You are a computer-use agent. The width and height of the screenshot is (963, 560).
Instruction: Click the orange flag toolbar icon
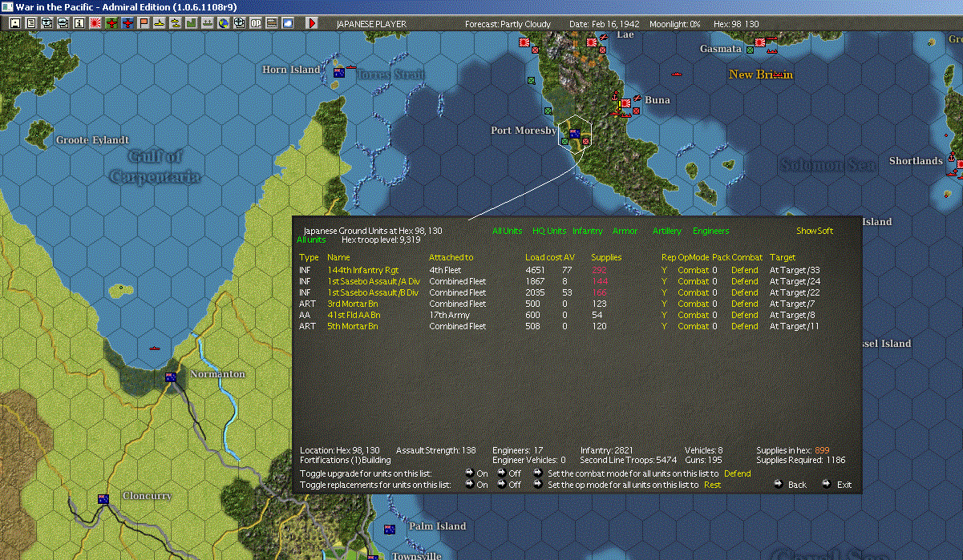pos(143,23)
